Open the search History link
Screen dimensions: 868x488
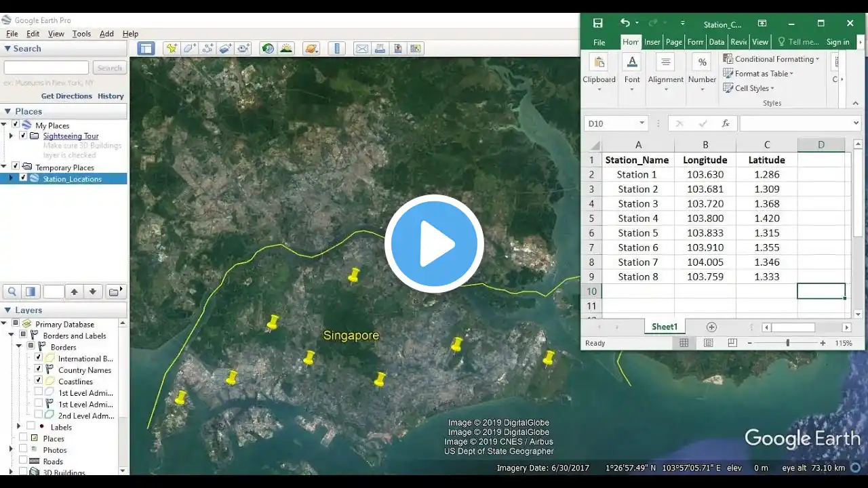[x=111, y=96]
